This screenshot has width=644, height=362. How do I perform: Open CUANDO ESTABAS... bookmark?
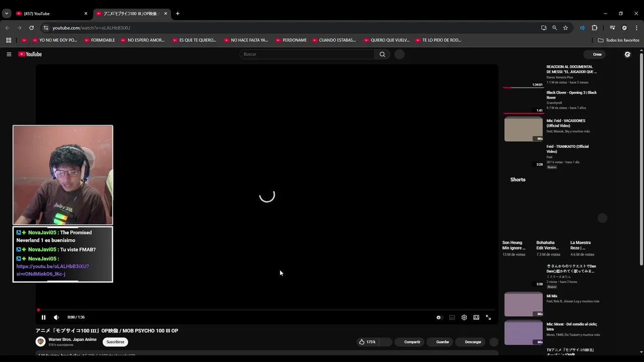pyautogui.click(x=334, y=40)
